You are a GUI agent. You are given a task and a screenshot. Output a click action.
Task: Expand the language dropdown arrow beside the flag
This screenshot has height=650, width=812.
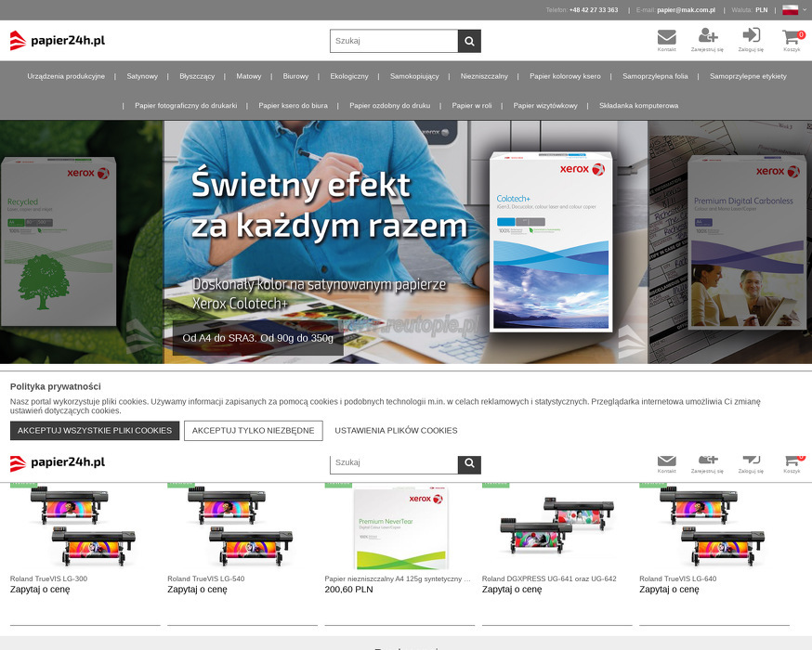pyautogui.click(x=805, y=10)
